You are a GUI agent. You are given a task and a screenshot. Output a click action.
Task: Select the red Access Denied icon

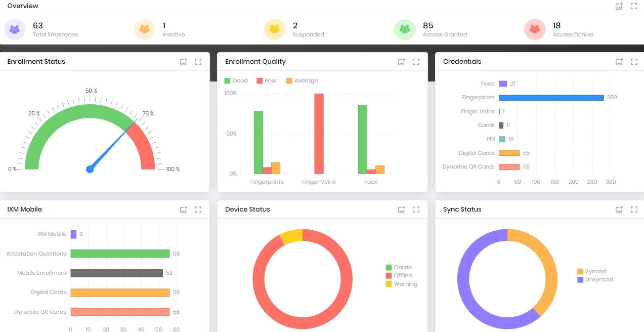(535, 29)
